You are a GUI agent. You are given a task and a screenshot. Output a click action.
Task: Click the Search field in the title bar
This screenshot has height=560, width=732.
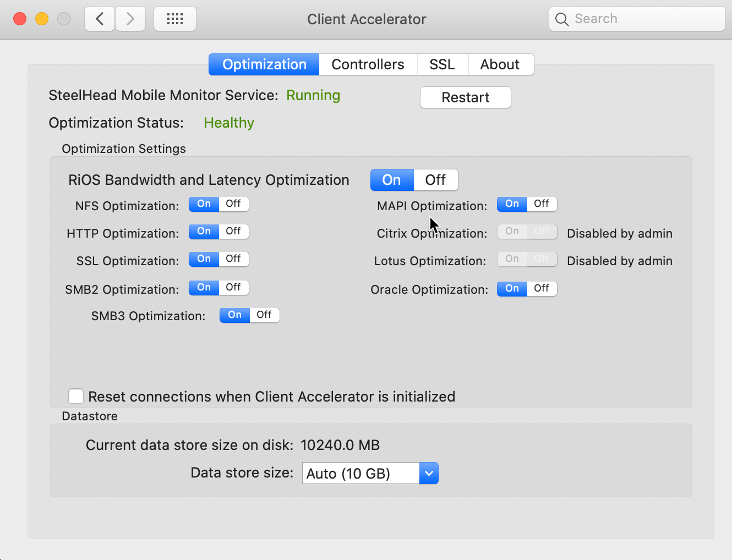[637, 19]
